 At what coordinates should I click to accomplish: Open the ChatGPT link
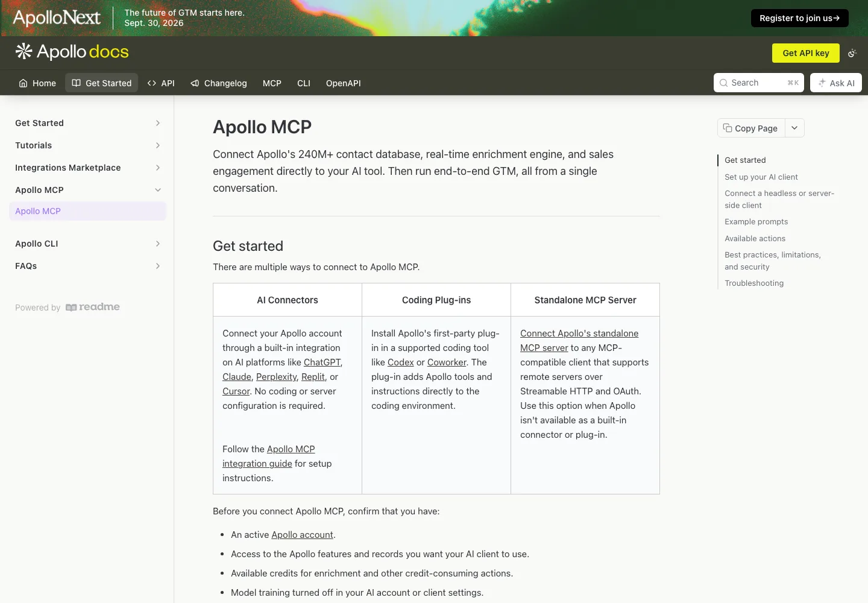click(x=322, y=362)
